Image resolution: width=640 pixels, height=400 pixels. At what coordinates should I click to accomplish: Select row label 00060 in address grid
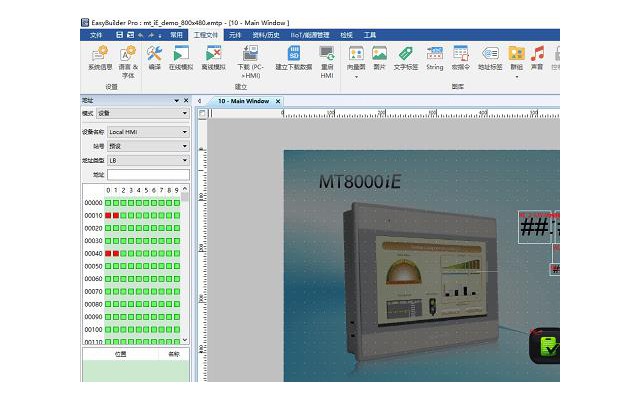[x=93, y=279]
